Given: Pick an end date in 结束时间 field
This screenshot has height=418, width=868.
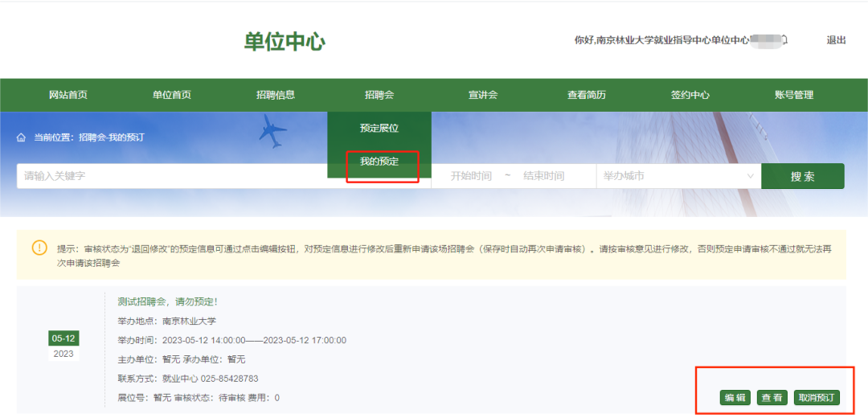Looking at the screenshot, I should click(544, 176).
